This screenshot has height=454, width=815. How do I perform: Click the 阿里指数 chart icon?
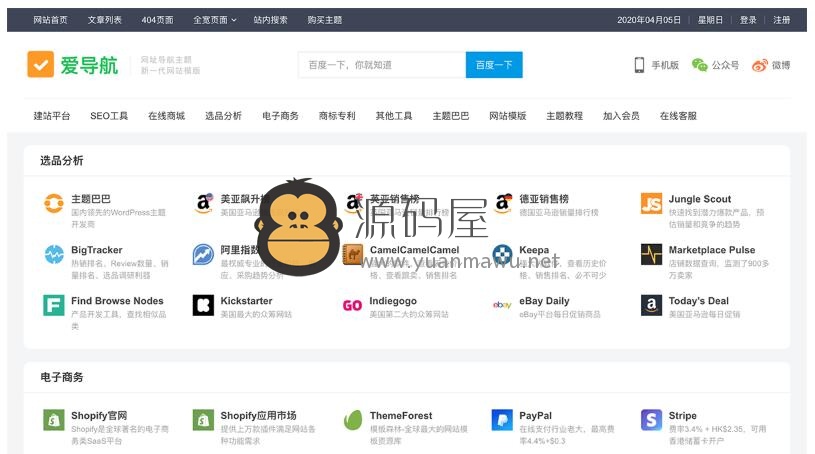(x=203, y=254)
